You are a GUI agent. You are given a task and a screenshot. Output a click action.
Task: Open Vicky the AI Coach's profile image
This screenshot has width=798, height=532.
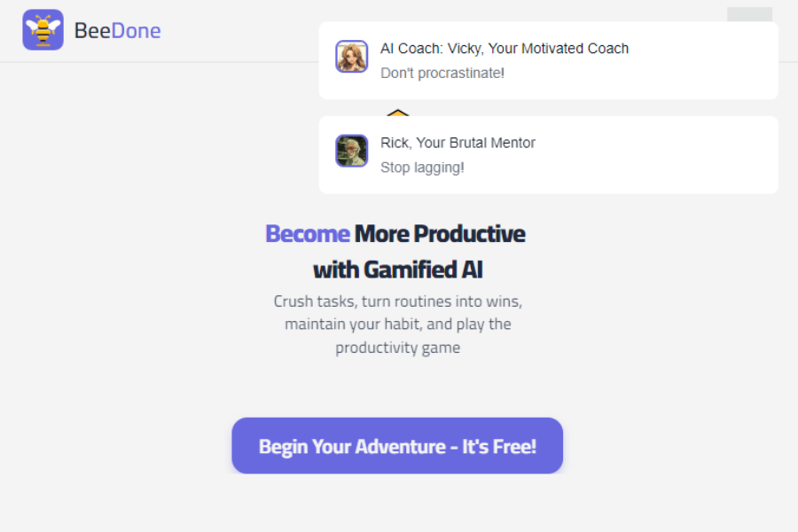click(x=351, y=56)
